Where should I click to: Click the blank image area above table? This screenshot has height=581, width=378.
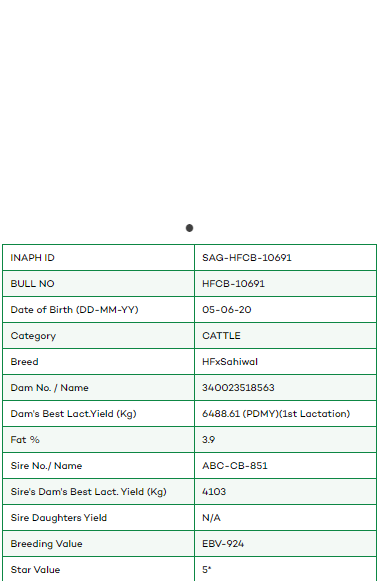point(189,107)
